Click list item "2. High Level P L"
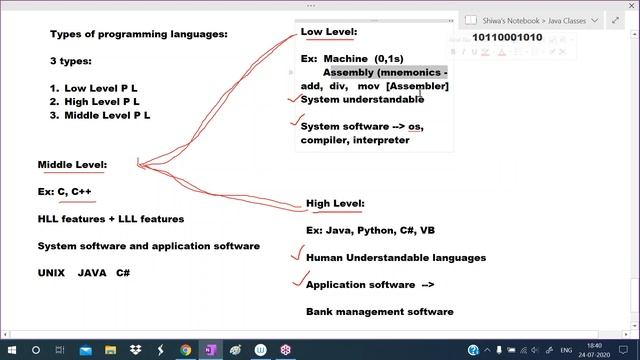This screenshot has height=360, width=640. click(x=94, y=102)
